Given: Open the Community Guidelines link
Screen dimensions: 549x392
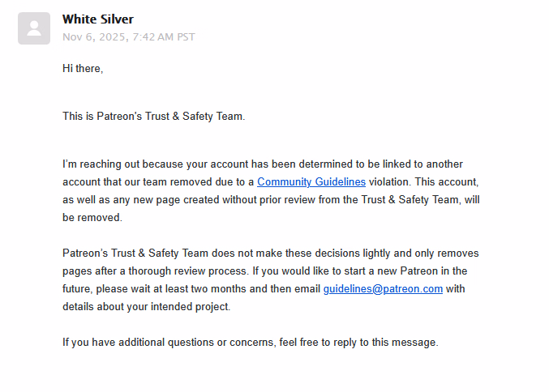Looking at the screenshot, I should pyautogui.click(x=311, y=182).
